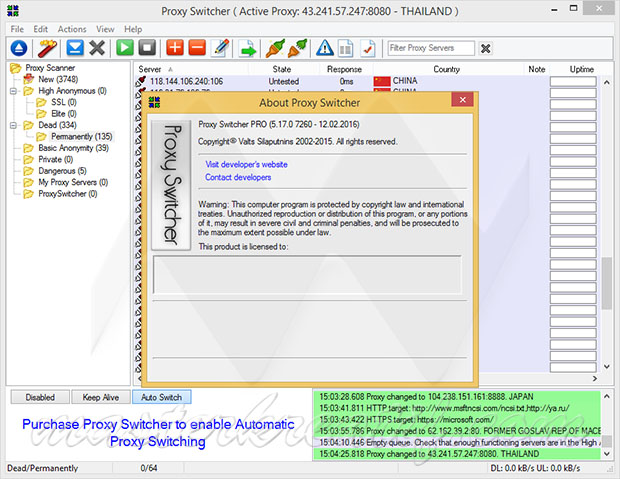Select My Proxy Servers (0) folder

(x=73, y=182)
